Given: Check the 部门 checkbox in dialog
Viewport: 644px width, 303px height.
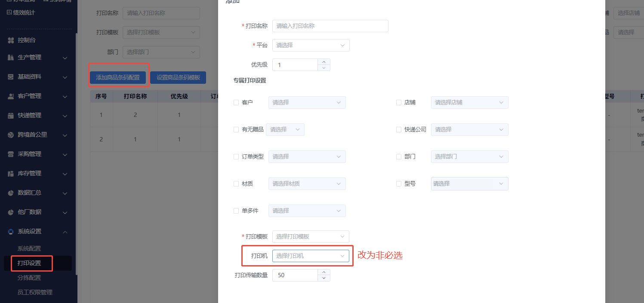Looking at the screenshot, I should [399, 156].
